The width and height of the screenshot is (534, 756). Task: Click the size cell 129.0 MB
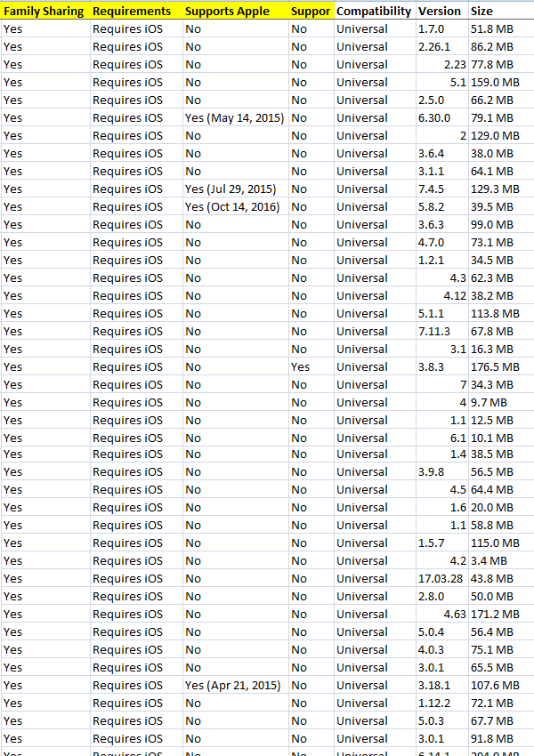click(x=501, y=135)
